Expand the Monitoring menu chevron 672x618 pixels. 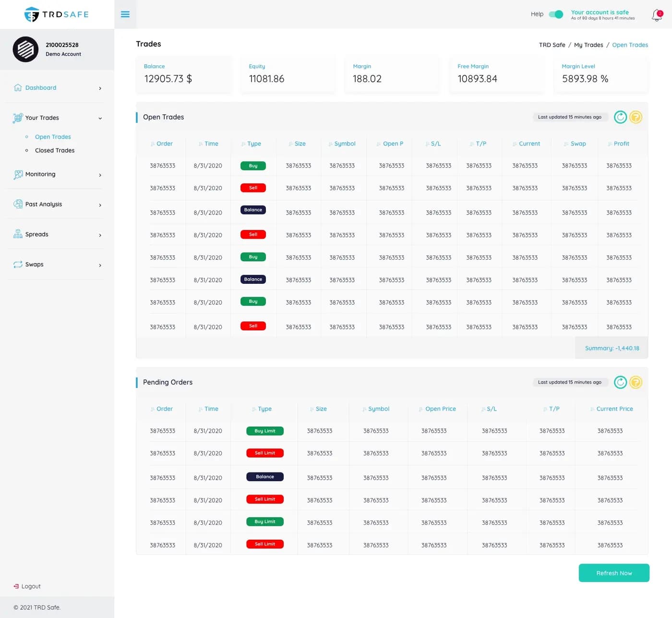tap(100, 175)
